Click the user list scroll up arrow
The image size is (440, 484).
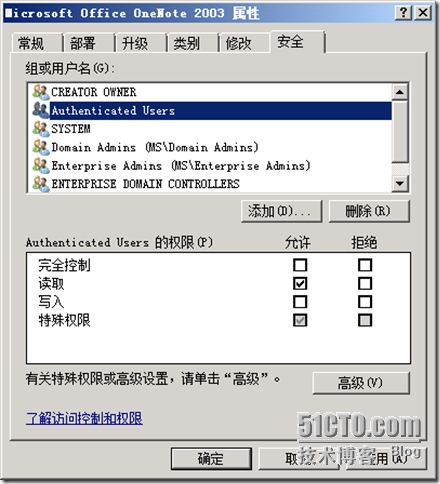coord(400,92)
